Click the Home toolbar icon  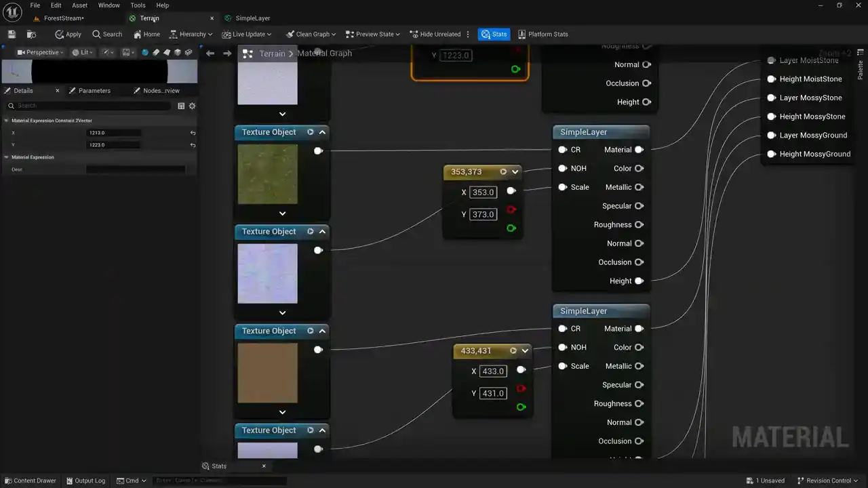click(146, 34)
